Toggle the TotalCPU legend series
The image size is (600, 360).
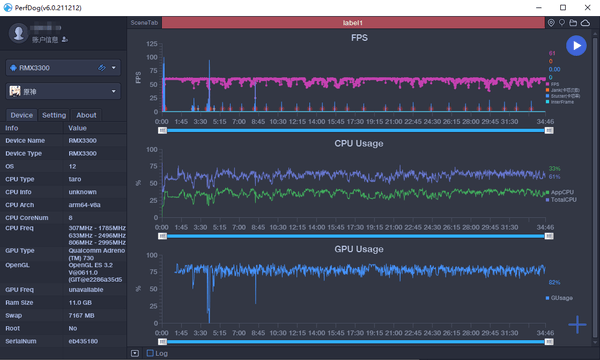[561, 200]
